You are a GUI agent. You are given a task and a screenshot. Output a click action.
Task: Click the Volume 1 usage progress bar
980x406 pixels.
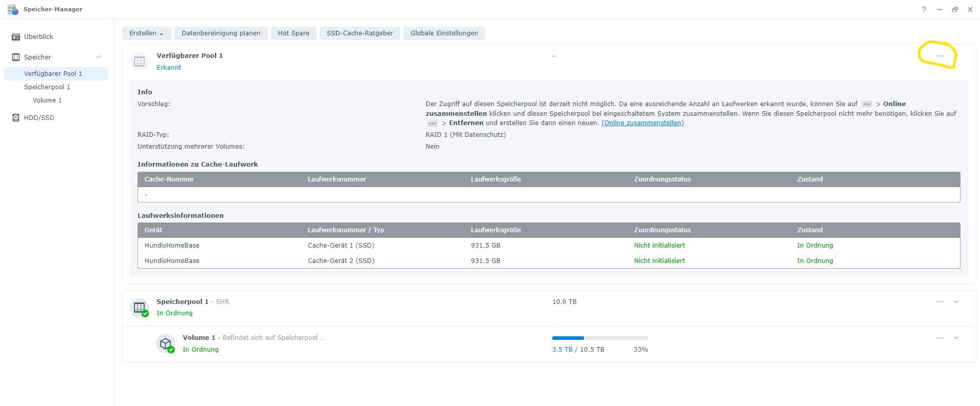tap(600, 338)
